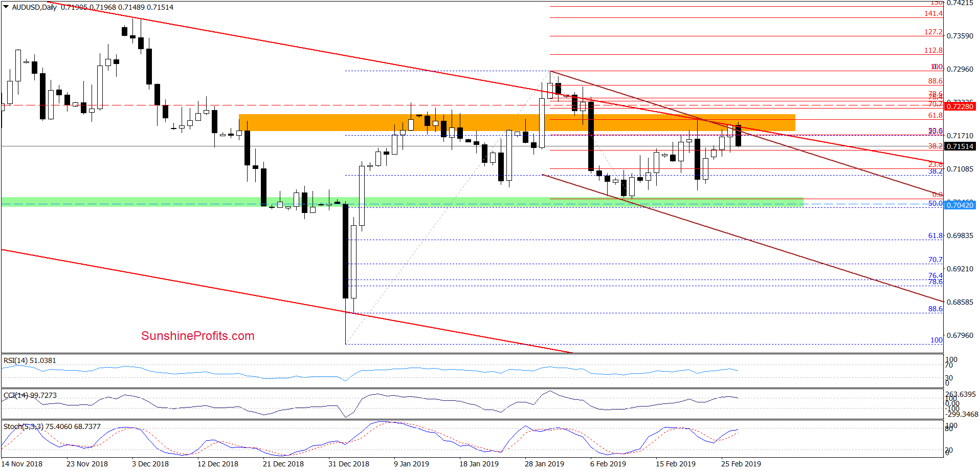Viewport: 980px width, 471px height.
Task: Click the blue 76.4 Fibonacci level label
Action: click(x=936, y=275)
